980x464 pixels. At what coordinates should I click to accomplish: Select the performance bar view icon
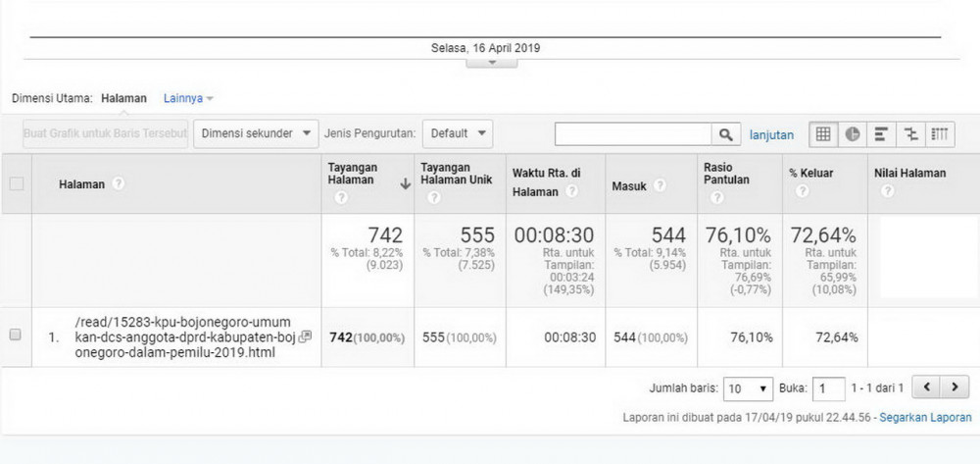click(881, 134)
